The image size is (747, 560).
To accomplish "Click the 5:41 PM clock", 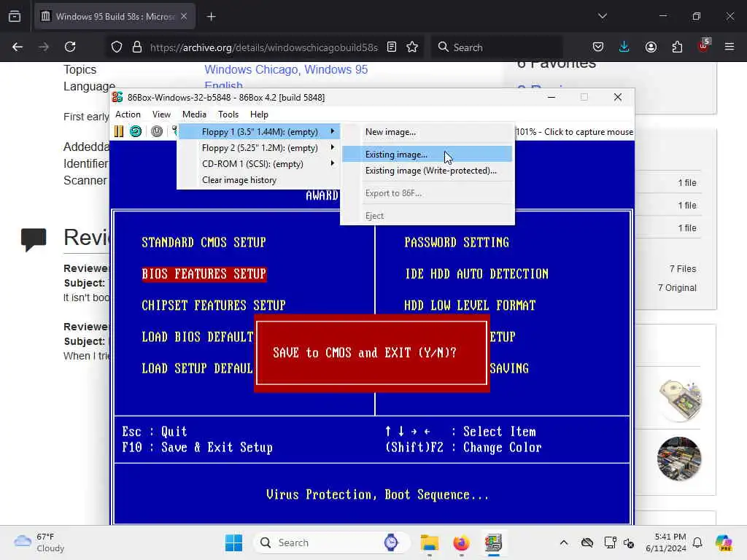I will (670, 537).
